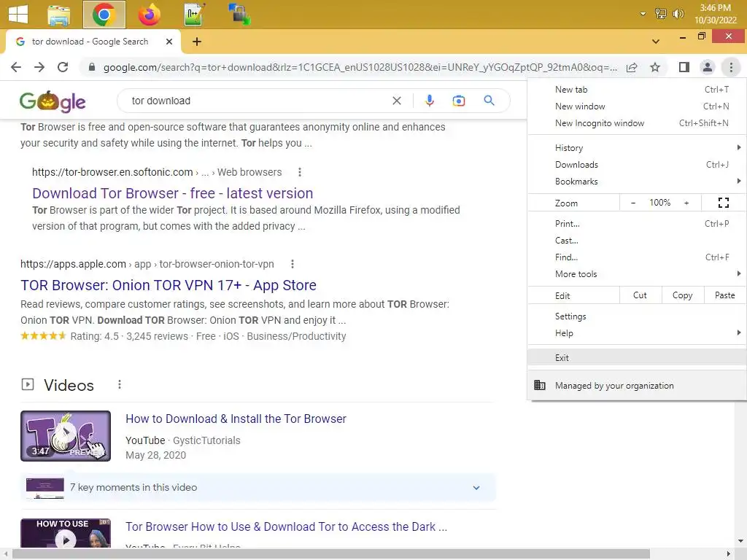The height and width of the screenshot is (560, 747).
Task: Choose Exit to quit Chrome
Action: click(637, 357)
